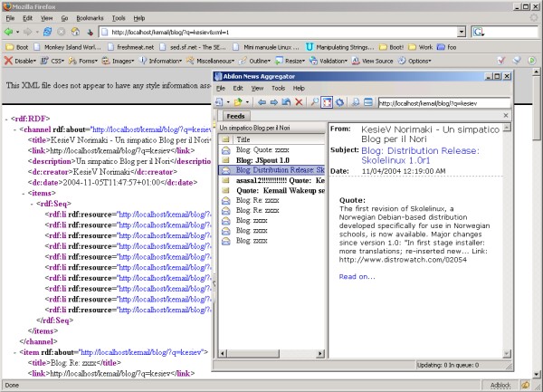Open Abilon folder icon dropdown arrow
This screenshot has width=543, height=392.
click(x=247, y=102)
